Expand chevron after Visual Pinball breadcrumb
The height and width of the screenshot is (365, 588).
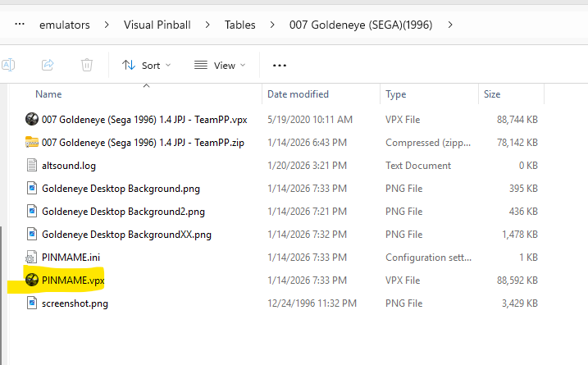tap(207, 25)
